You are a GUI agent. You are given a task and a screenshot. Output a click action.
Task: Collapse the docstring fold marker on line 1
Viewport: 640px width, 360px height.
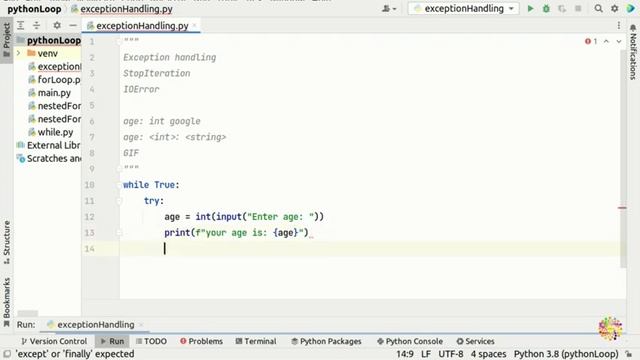(x=119, y=41)
